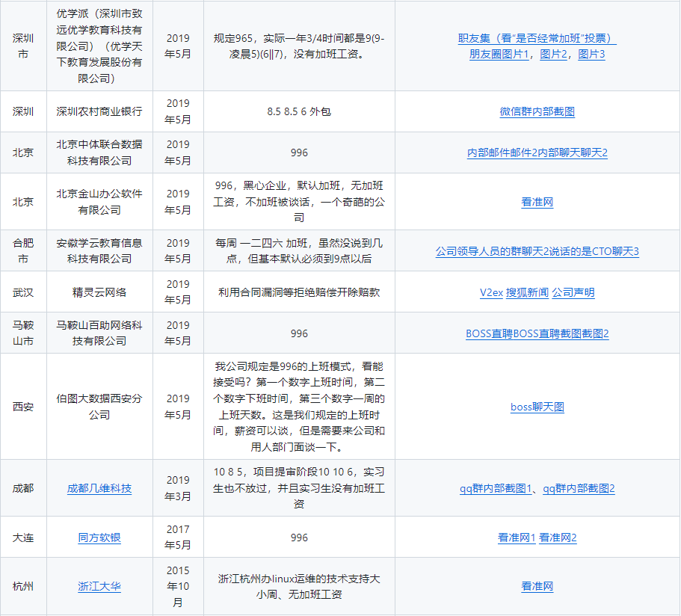Open the 成都几维科技 company link

(99, 488)
